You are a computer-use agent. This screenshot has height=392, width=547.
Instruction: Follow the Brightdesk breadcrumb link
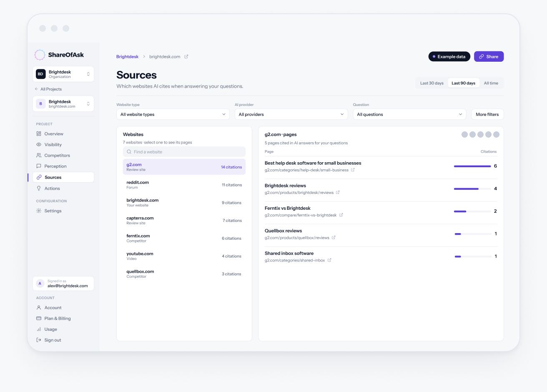(127, 57)
